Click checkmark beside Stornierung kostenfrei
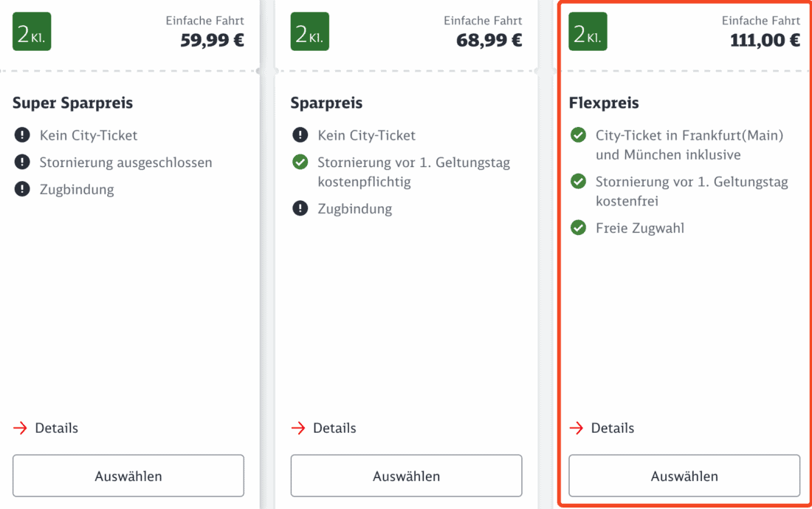 tap(579, 182)
